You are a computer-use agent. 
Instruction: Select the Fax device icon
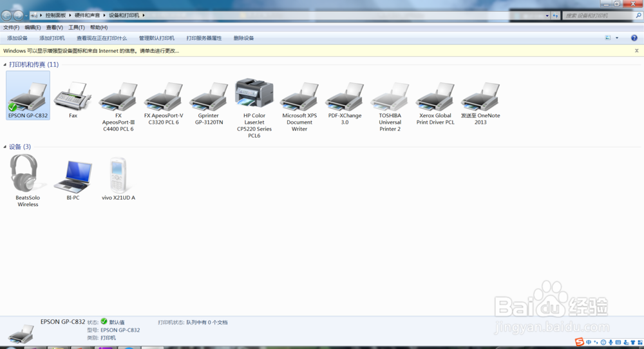[x=73, y=100]
